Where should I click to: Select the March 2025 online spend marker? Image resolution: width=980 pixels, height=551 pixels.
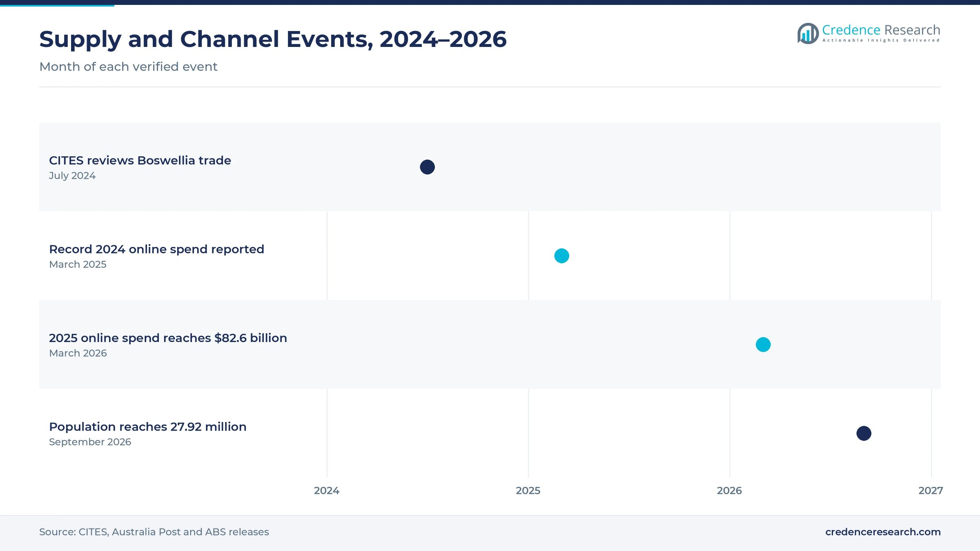tap(561, 256)
